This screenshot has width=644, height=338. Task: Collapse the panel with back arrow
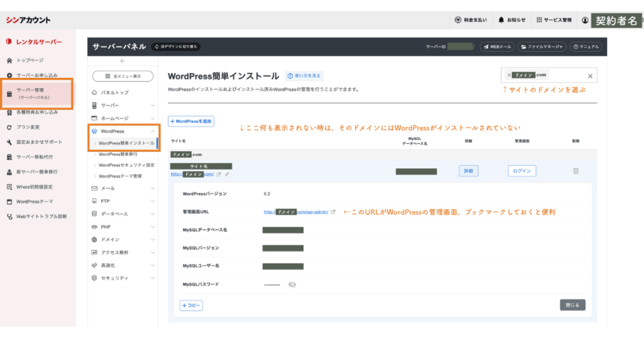tap(123, 61)
